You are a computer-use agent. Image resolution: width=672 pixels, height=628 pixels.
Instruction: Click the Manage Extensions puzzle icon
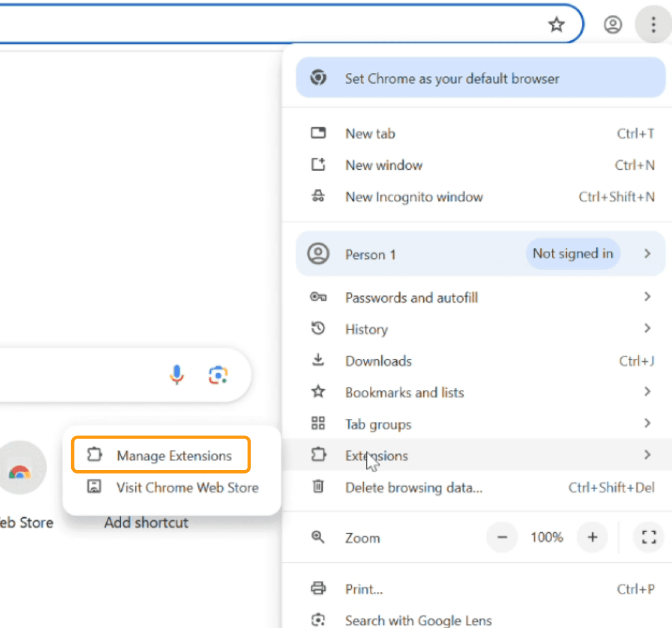point(95,455)
